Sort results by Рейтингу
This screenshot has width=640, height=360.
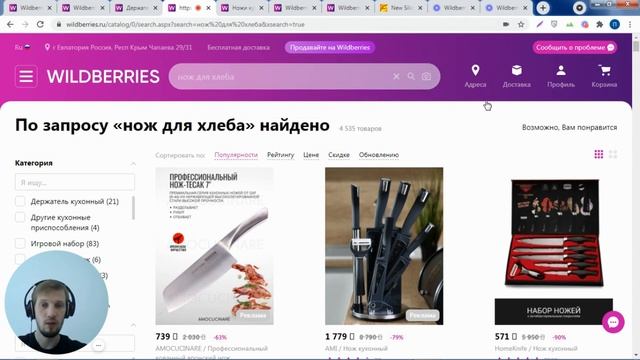click(x=280, y=155)
